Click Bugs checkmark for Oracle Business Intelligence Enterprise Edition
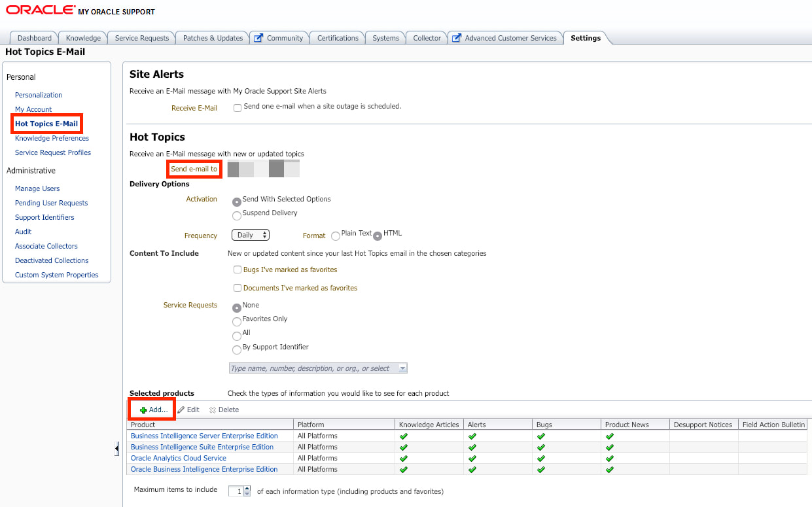Screen dimensions: 812x507 (541, 469)
